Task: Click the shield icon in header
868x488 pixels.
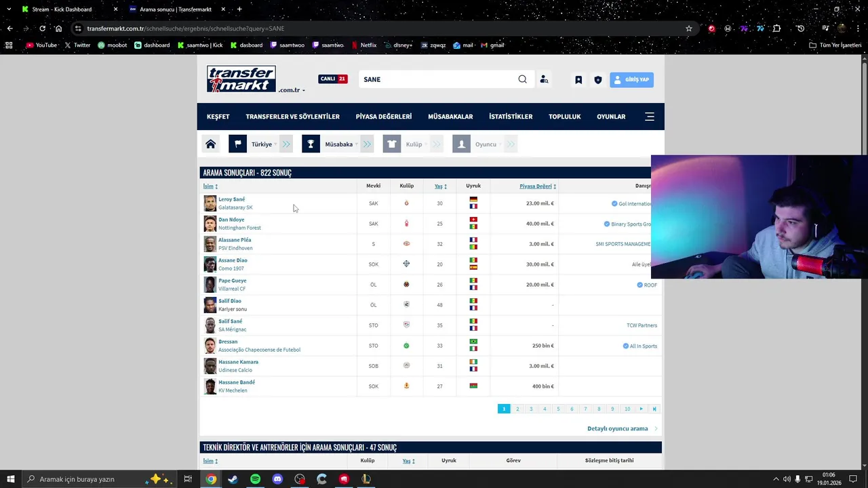Action: point(597,79)
